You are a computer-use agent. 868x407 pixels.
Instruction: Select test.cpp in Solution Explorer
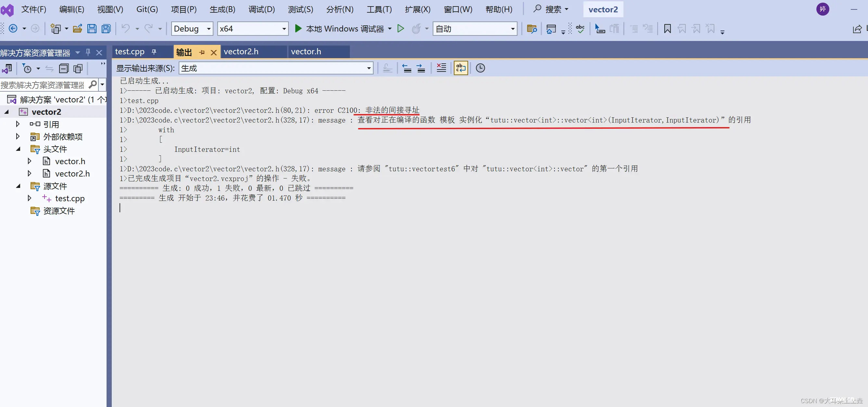pyautogui.click(x=70, y=198)
